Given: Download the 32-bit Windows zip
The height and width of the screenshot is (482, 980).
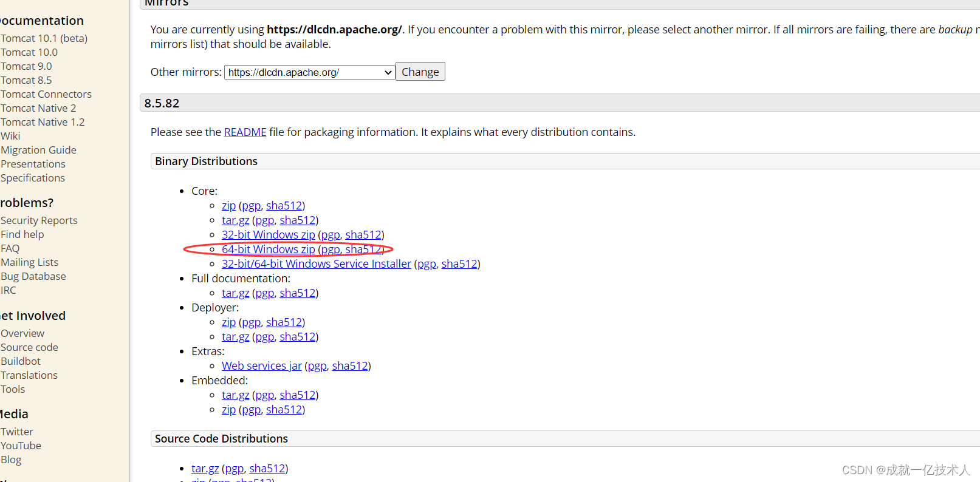Looking at the screenshot, I should [x=269, y=235].
